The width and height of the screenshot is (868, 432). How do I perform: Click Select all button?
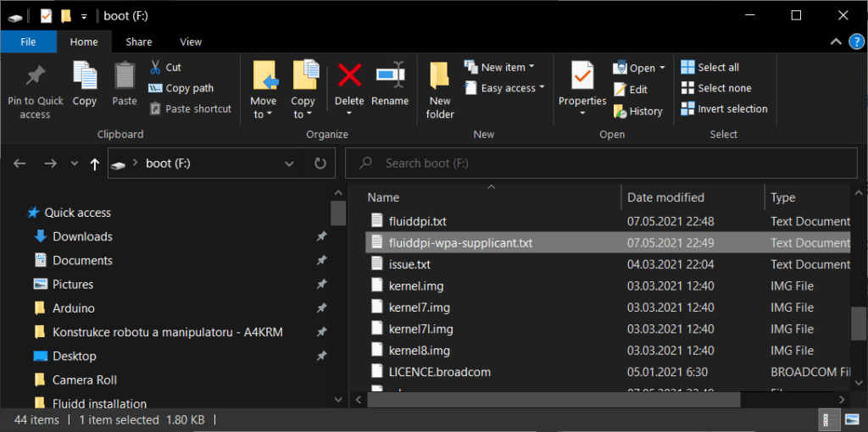tap(709, 68)
